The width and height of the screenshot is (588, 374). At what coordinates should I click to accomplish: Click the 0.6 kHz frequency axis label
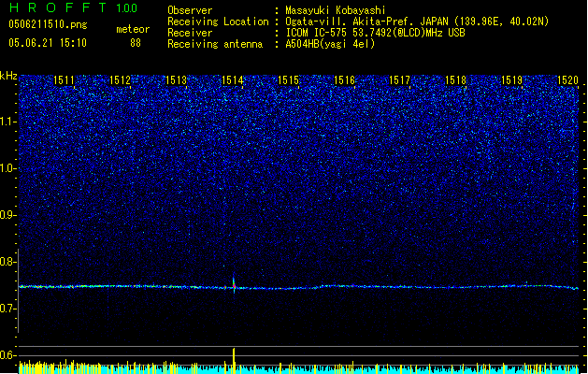click(8, 355)
